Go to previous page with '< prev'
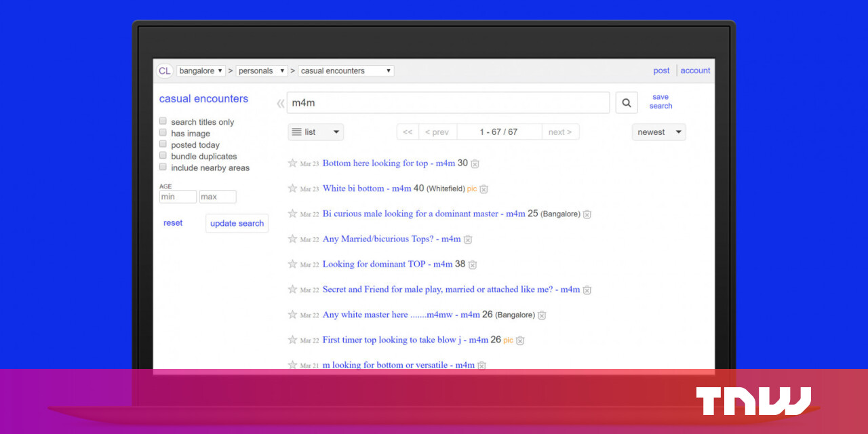The image size is (868, 434). click(437, 132)
